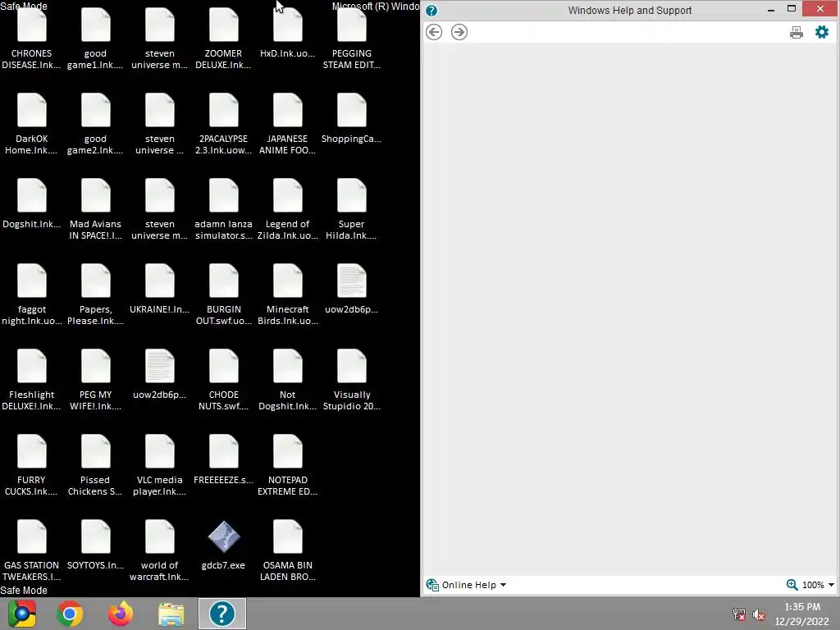Image resolution: width=840 pixels, height=630 pixels.
Task: Select the uow2db6p file beside CHODE NUTS
Action: [160, 374]
